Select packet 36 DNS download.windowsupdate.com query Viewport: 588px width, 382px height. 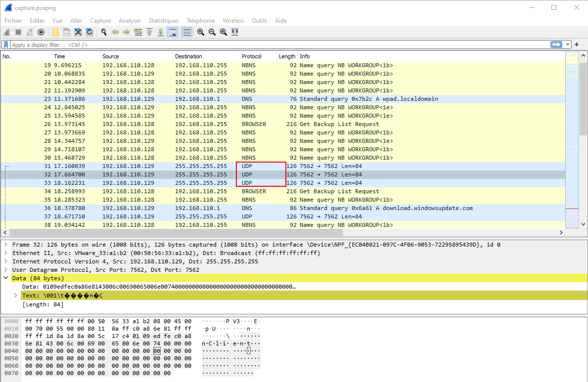[283, 208]
